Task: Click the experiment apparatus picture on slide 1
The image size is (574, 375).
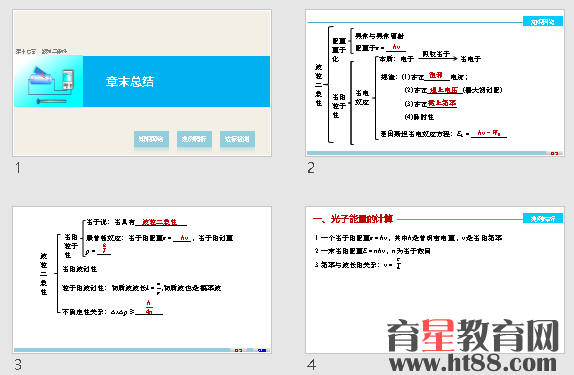Action: pyautogui.click(x=49, y=81)
